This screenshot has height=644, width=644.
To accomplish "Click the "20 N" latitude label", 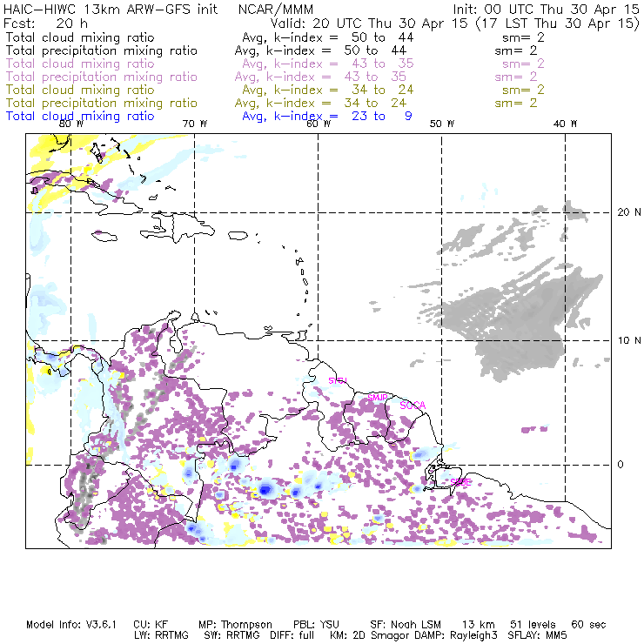I will click(x=629, y=212).
